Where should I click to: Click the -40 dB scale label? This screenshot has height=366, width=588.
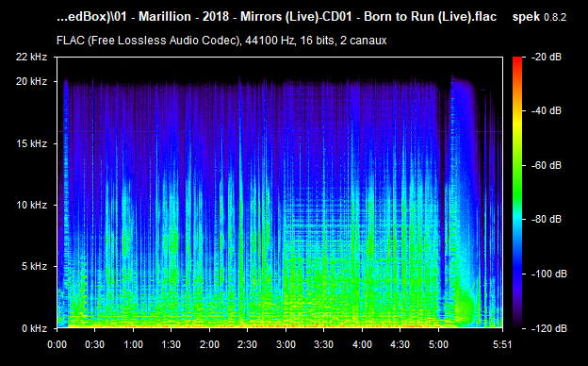coord(547,110)
